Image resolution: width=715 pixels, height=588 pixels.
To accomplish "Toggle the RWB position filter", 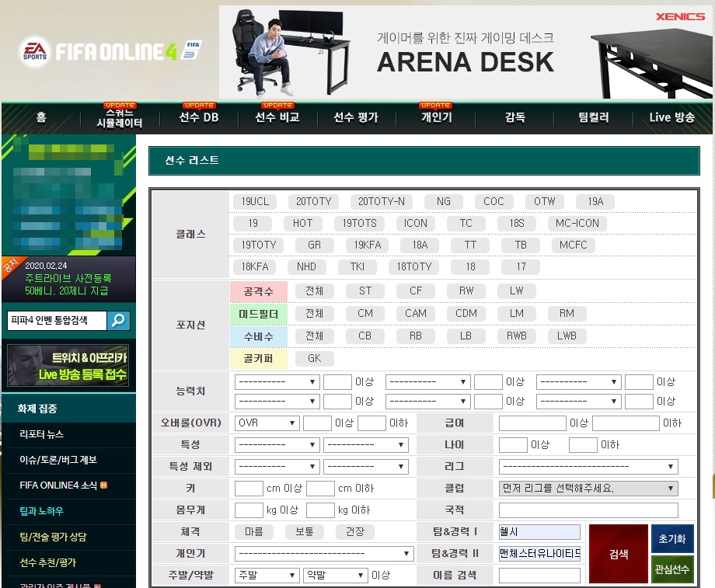I will click(x=517, y=336).
